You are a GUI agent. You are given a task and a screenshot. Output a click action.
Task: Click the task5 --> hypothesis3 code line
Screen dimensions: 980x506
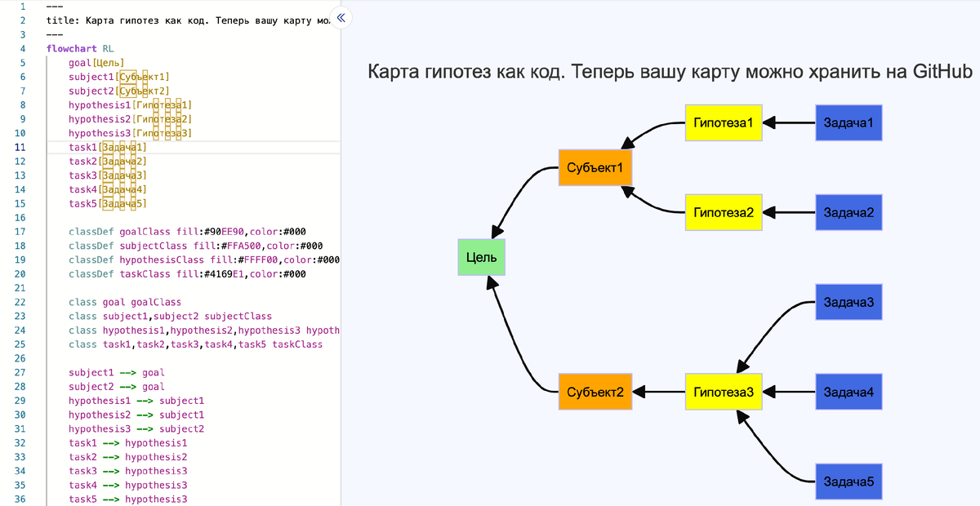(127, 499)
